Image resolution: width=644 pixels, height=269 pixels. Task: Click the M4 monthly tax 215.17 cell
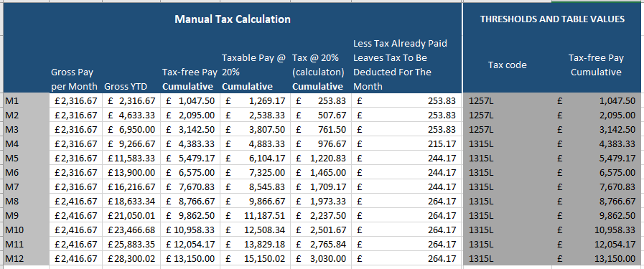406,144
